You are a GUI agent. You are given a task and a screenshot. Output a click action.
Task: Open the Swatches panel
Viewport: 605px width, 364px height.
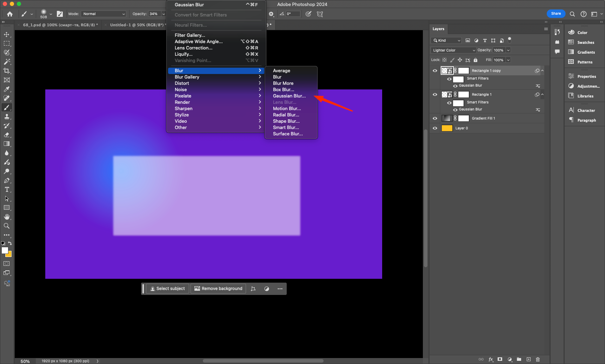pos(582,42)
